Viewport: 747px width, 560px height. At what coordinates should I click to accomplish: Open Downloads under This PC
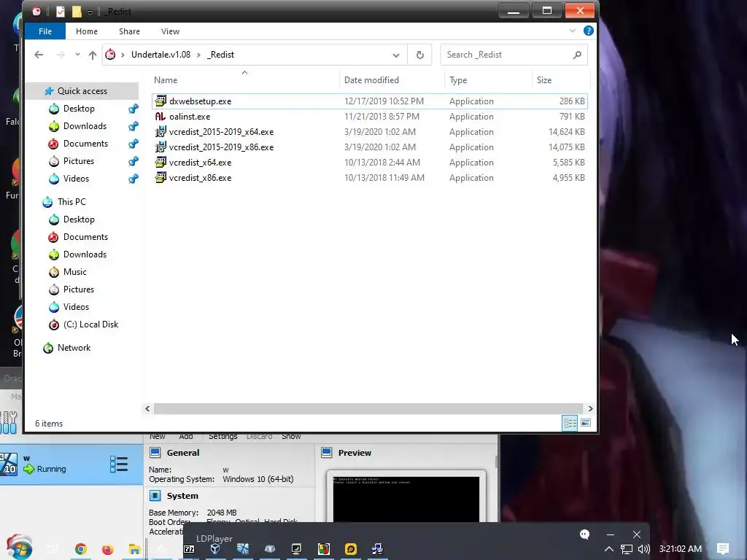pos(85,254)
